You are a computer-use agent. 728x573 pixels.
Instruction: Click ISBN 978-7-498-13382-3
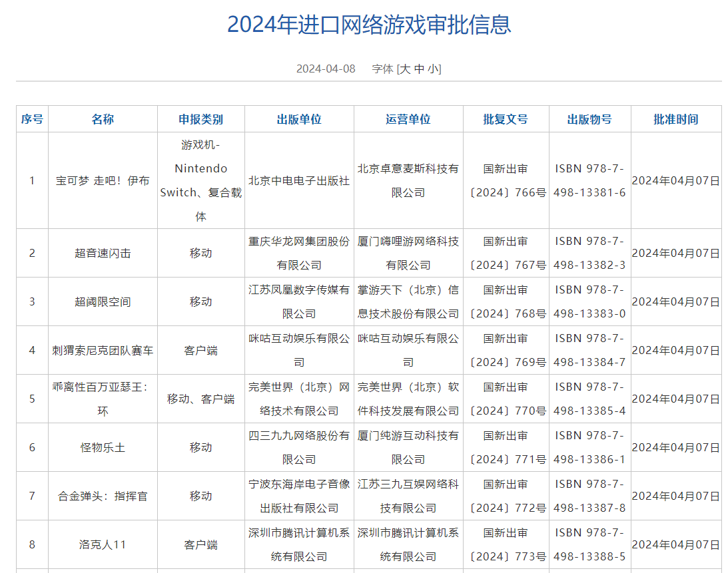(589, 254)
